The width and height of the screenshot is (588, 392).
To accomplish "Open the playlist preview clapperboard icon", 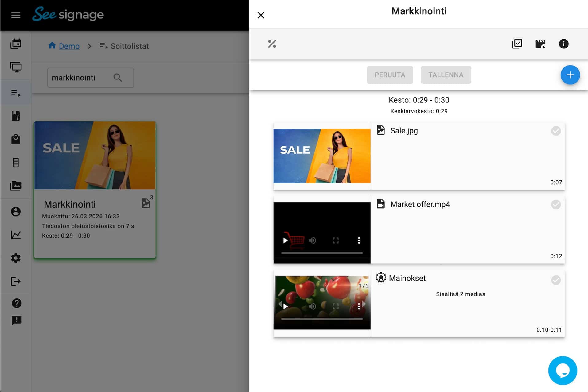I will pos(540,44).
